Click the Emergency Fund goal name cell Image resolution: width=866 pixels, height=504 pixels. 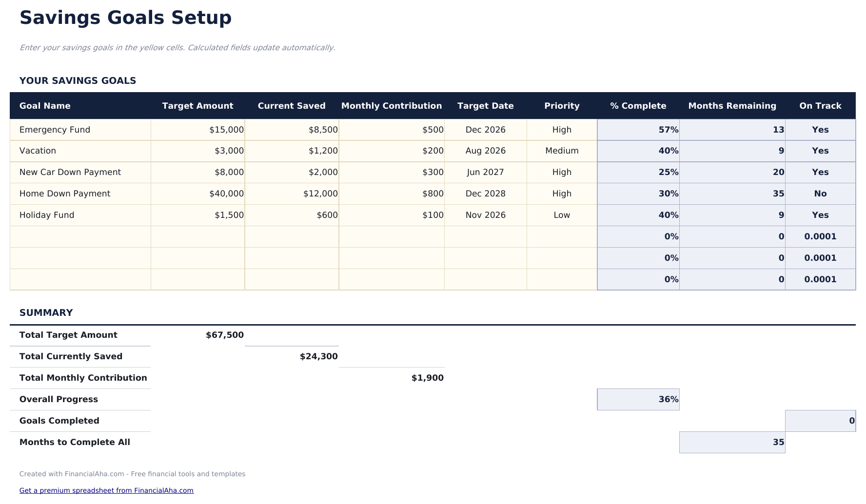[55, 130]
